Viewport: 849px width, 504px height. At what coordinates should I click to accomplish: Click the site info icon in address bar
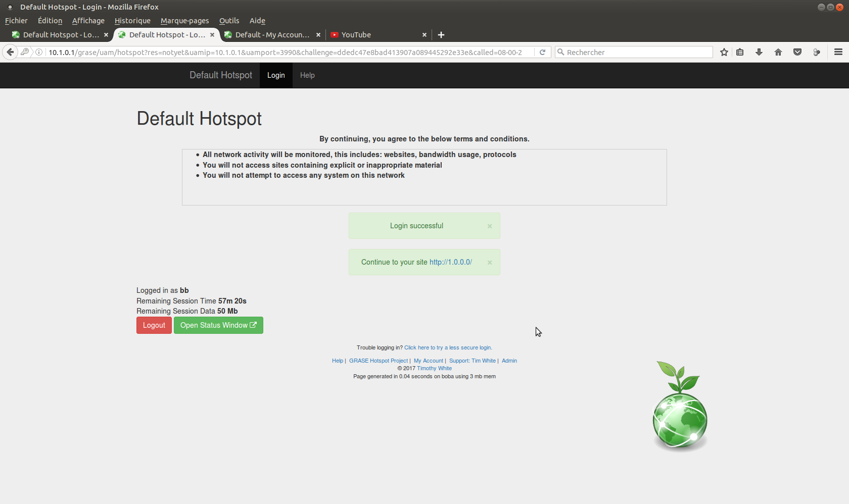tap(39, 52)
